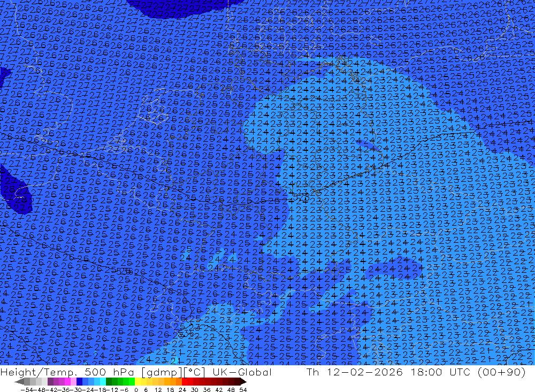Click the right arrow end of the color scale
The height and width of the screenshot is (392, 535).
point(243,382)
